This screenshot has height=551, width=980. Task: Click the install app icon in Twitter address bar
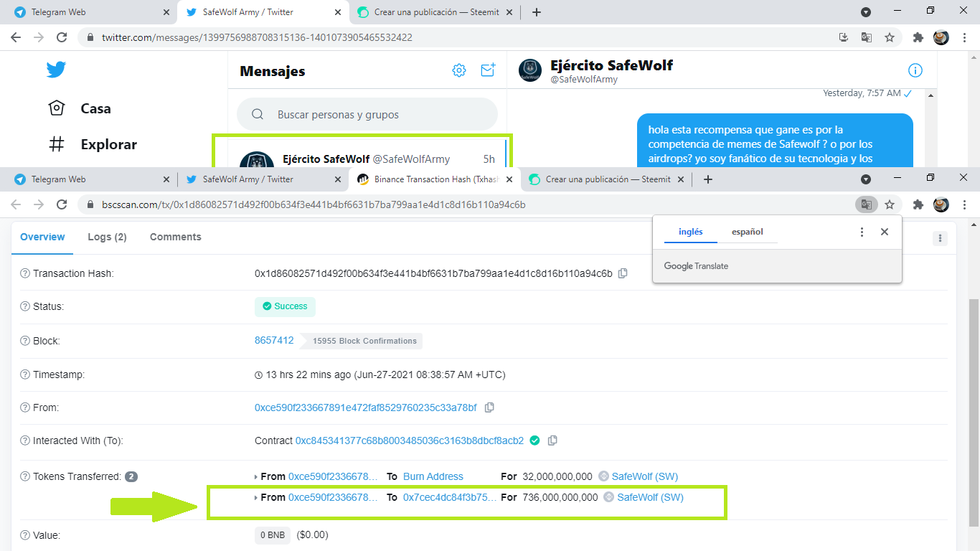844,37
